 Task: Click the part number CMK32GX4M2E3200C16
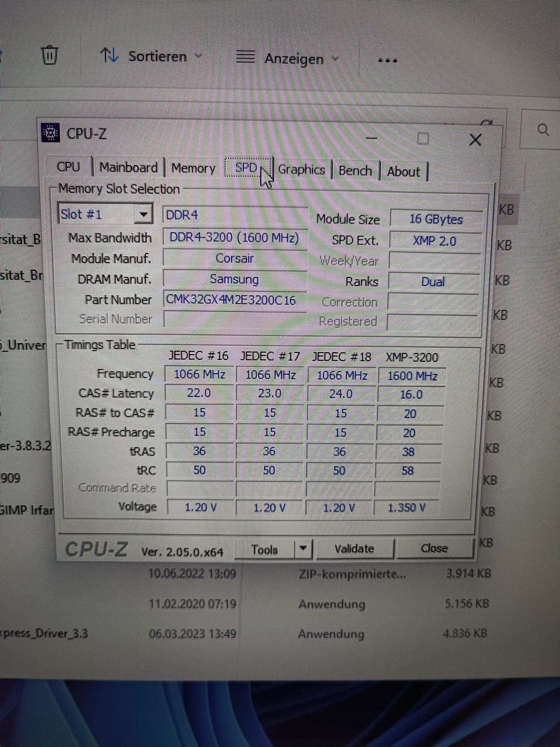[234, 300]
